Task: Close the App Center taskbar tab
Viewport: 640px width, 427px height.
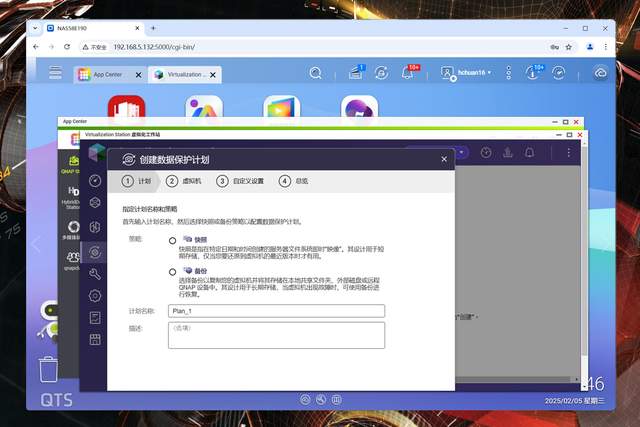Action: [138, 75]
